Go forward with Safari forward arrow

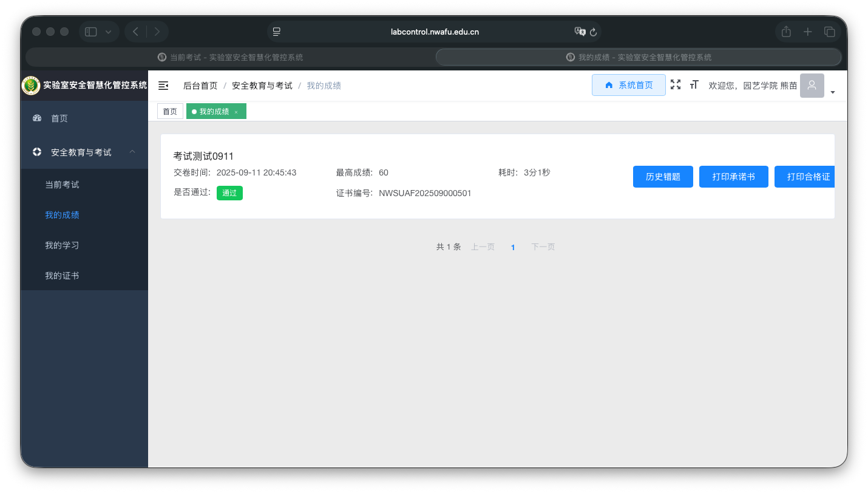(x=157, y=32)
